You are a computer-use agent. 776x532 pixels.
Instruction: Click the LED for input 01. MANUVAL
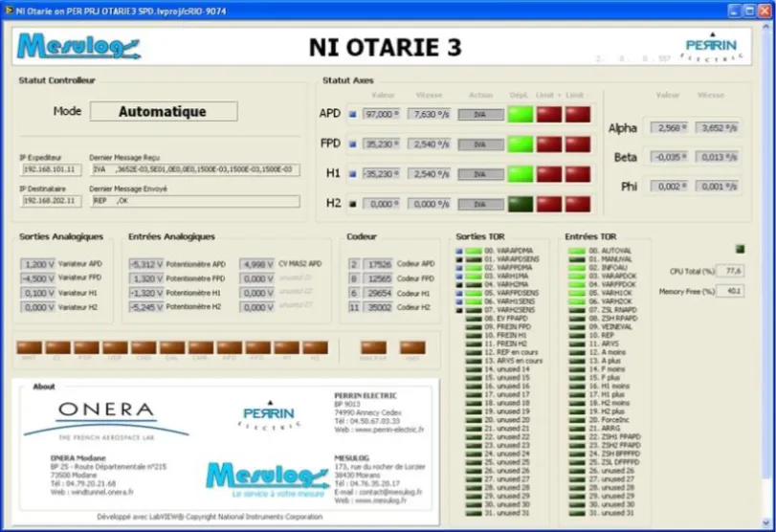(577, 259)
